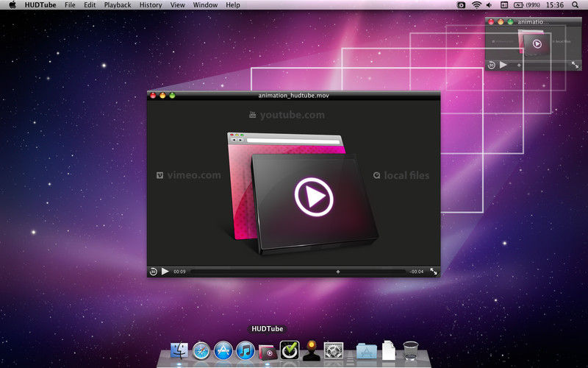Image resolution: width=588 pixels, height=368 pixels.
Task: Click the 30-second rewind icon in main player
Action: (x=153, y=272)
